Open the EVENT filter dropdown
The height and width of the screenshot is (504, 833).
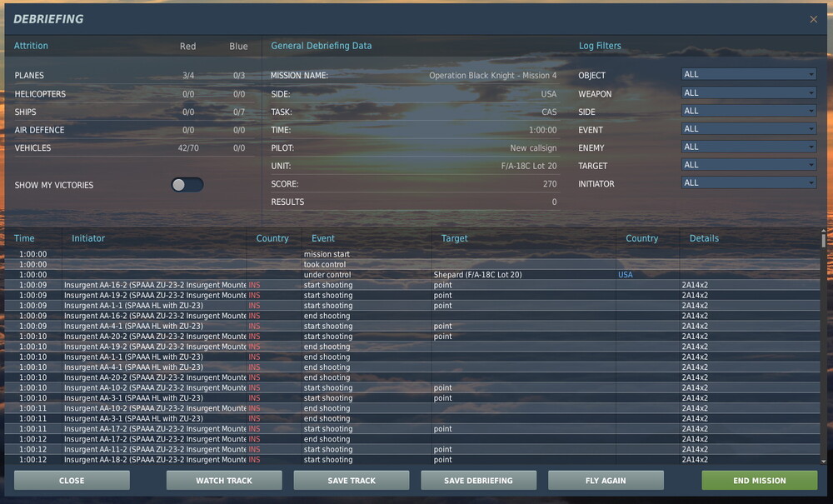[749, 129]
